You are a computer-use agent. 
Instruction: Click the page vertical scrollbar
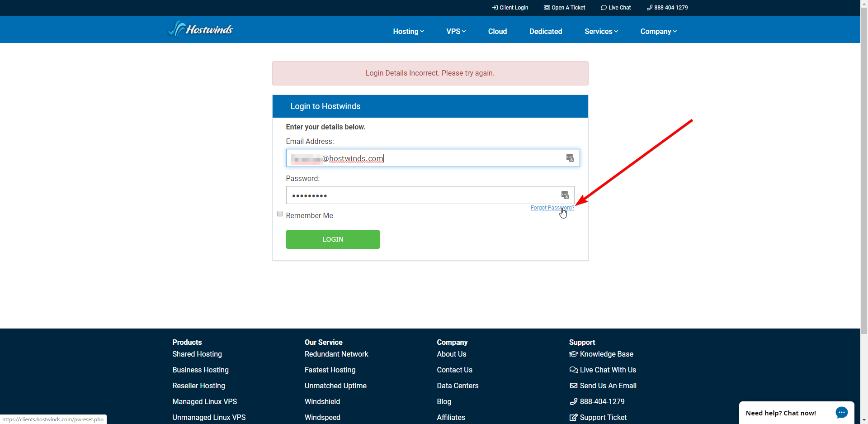point(864,170)
